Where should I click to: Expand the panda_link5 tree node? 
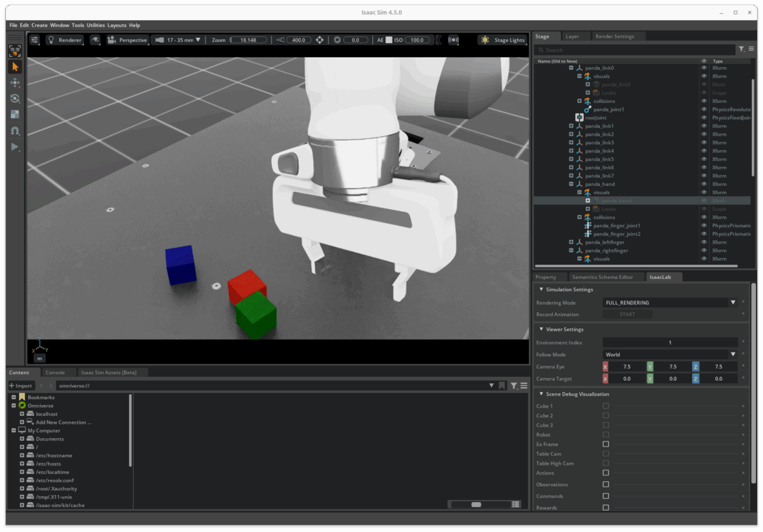coord(571,159)
